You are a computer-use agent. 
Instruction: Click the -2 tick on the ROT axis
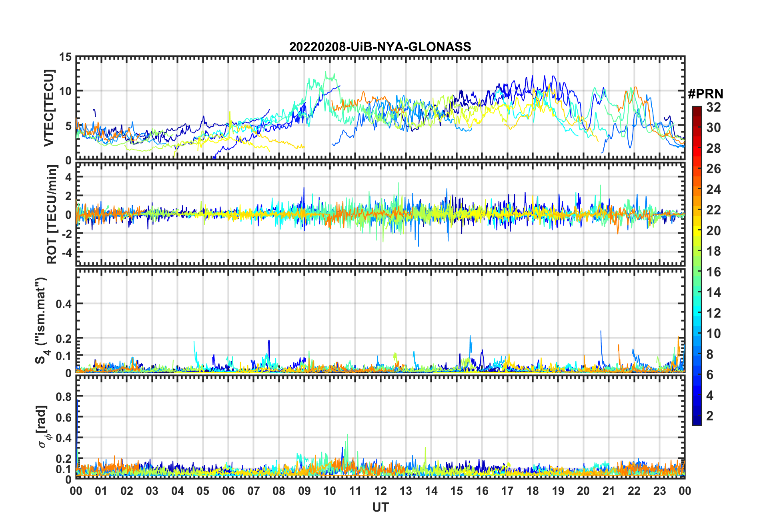click(66, 234)
